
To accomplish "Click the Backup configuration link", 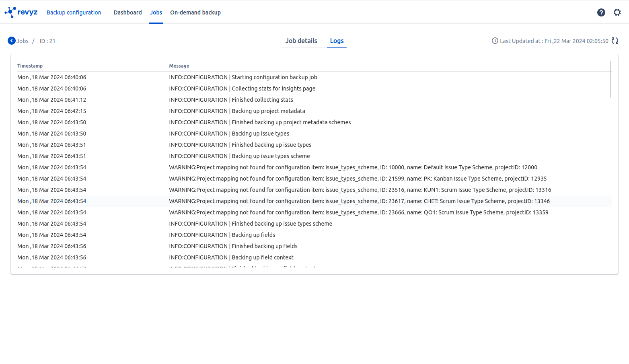I will coord(74,12).
